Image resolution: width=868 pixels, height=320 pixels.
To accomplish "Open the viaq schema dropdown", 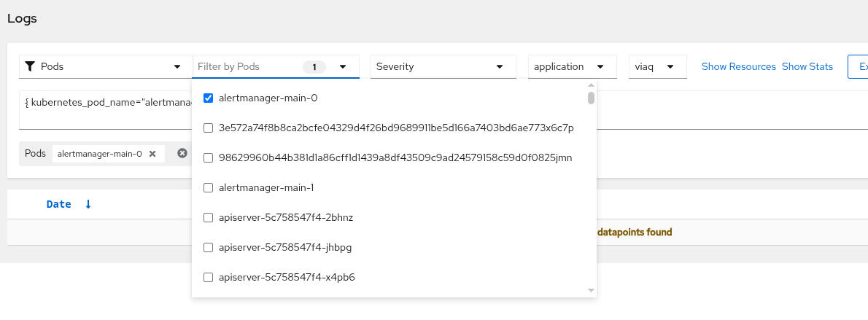I will (657, 66).
